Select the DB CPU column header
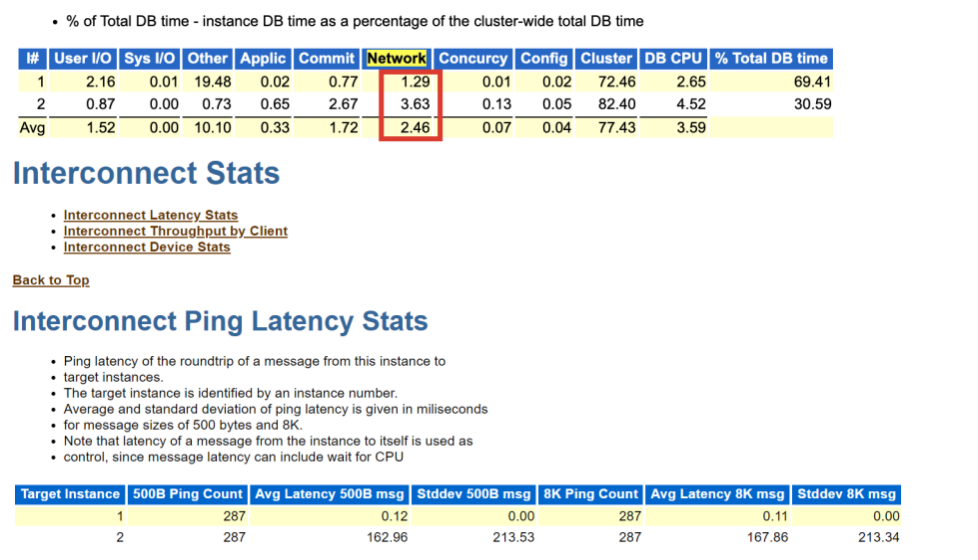Viewport: 978px width, 560px height. coord(673,59)
